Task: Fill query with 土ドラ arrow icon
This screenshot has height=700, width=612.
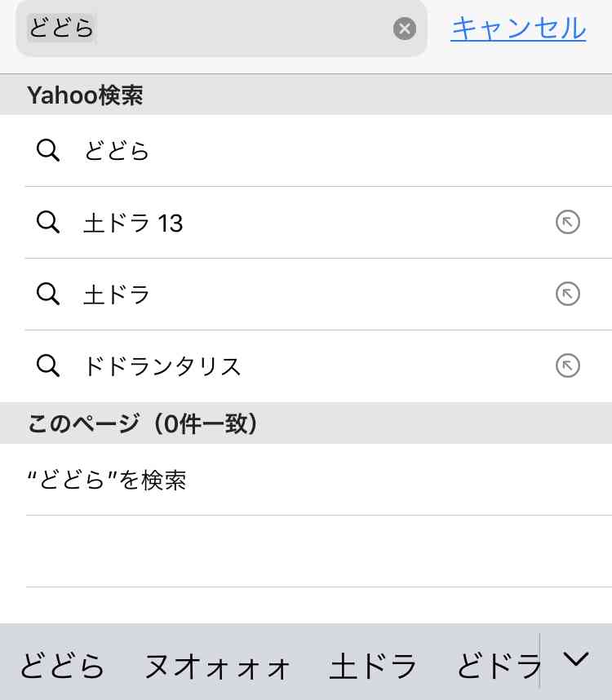Action: click(x=567, y=294)
